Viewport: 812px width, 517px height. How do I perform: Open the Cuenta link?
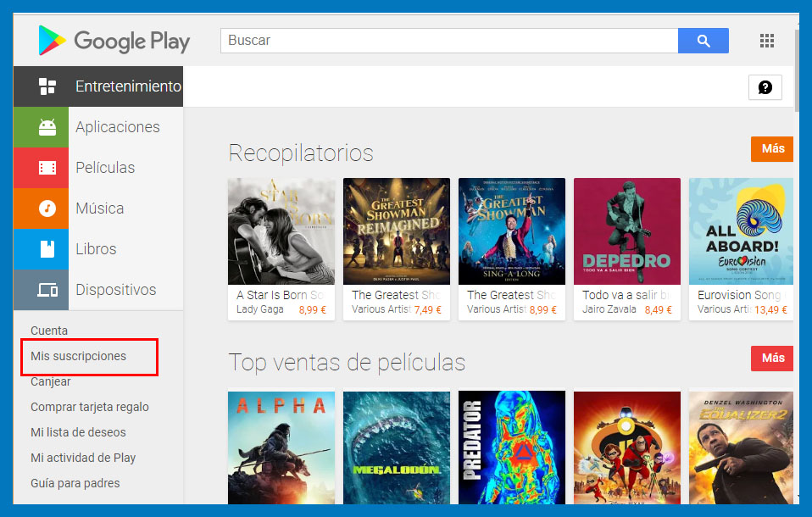pos(49,331)
